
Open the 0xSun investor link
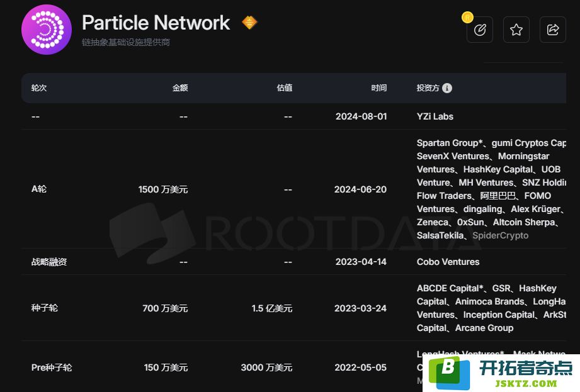pos(470,222)
